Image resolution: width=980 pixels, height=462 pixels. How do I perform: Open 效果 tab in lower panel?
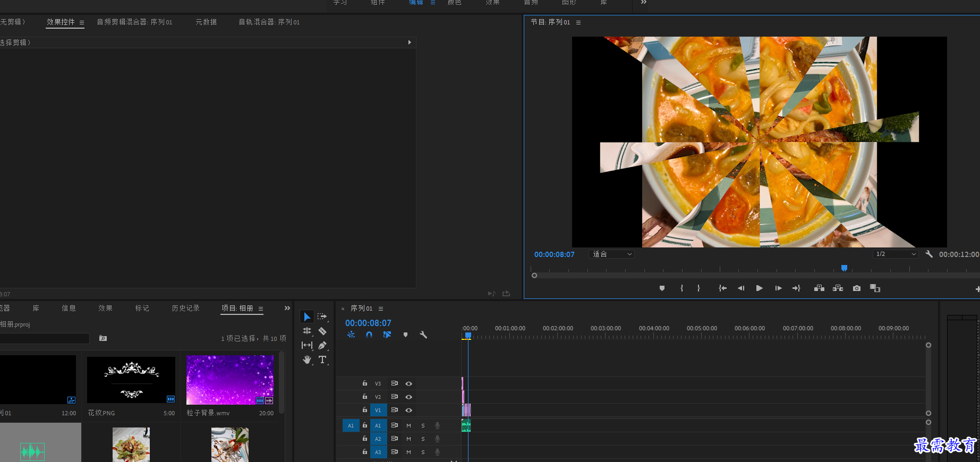105,309
